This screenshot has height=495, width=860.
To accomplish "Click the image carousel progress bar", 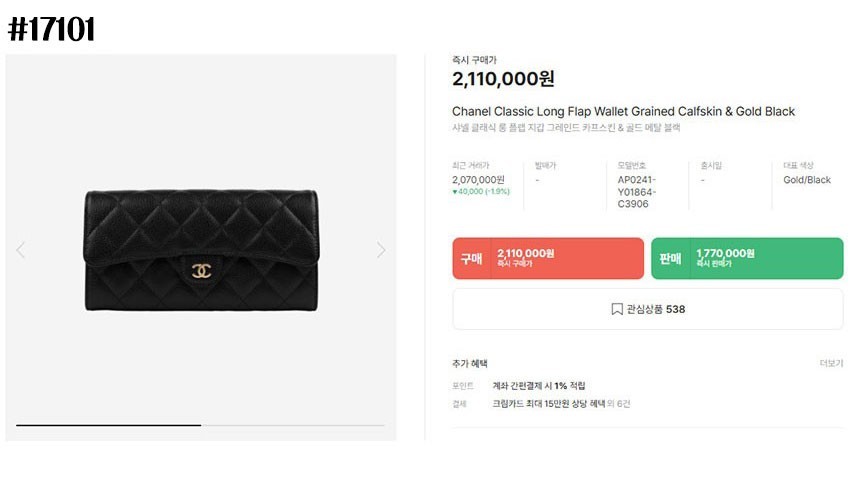I will click(x=200, y=425).
